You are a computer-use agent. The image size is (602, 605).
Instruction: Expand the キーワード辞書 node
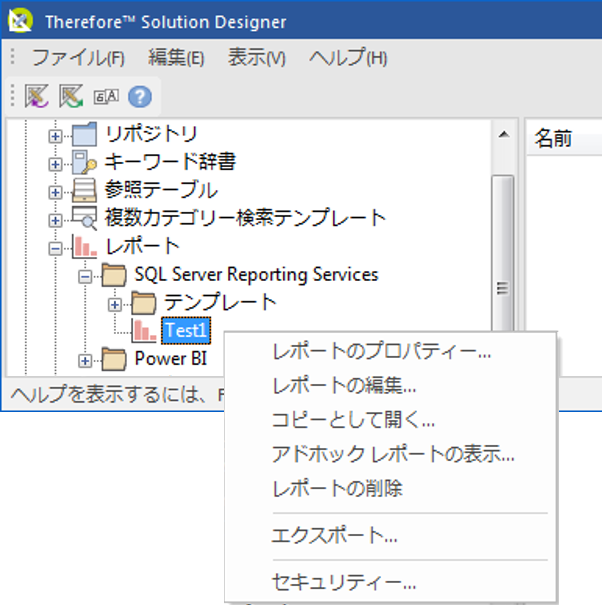tap(55, 164)
